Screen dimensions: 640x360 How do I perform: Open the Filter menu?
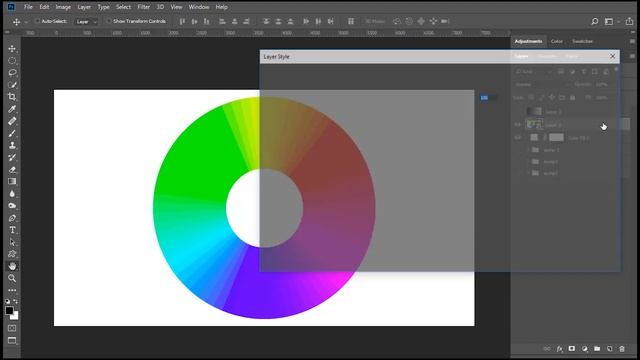click(x=143, y=7)
